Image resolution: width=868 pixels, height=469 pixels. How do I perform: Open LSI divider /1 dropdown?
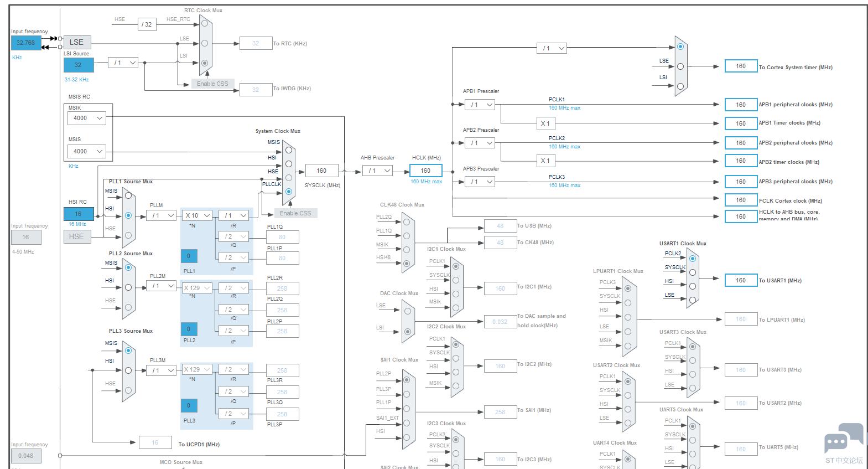pos(123,63)
